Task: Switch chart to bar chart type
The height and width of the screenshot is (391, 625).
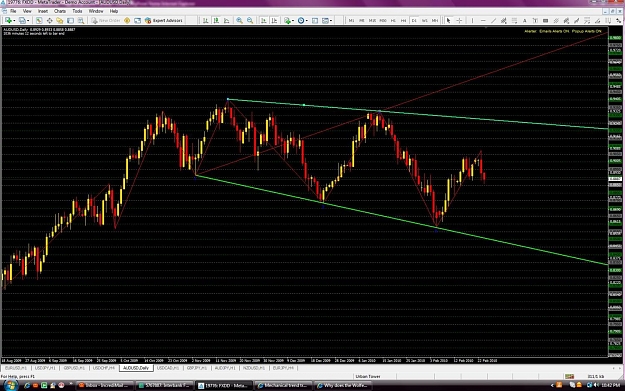Action: [x=206, y=20]
